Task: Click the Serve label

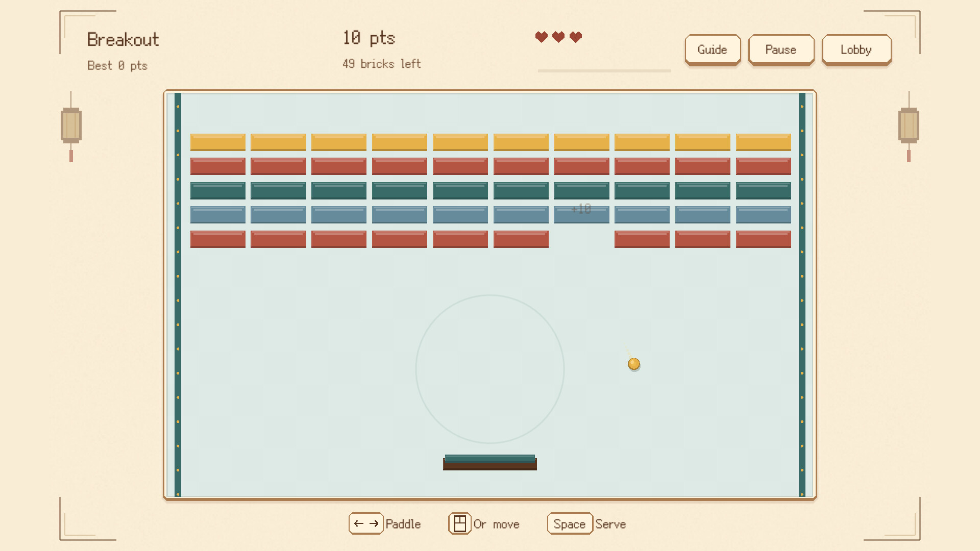Action: pyautogui.click(x=610, y=524)
